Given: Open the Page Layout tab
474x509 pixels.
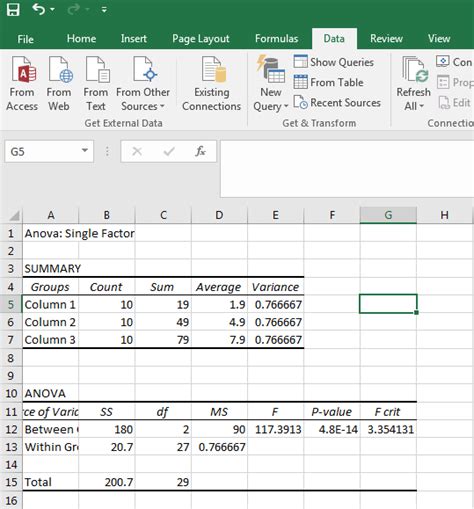Looking at the screenshot, I should click(x=201, y=39).
